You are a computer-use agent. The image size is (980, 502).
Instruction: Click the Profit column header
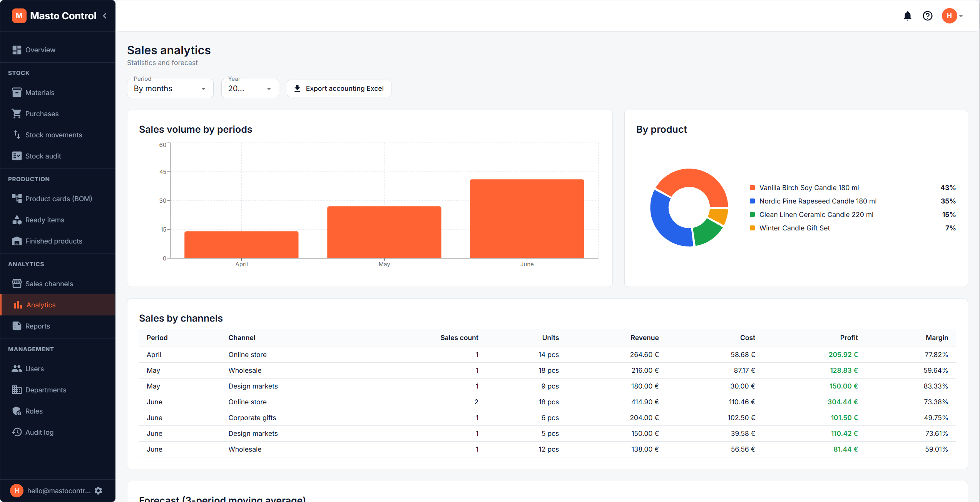click(849, 337)
